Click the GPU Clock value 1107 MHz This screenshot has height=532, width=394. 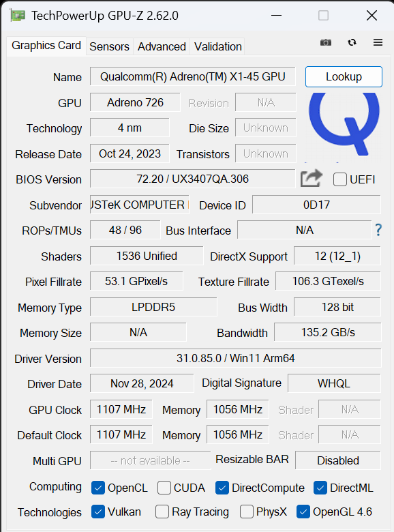click(x=121, y=409)
